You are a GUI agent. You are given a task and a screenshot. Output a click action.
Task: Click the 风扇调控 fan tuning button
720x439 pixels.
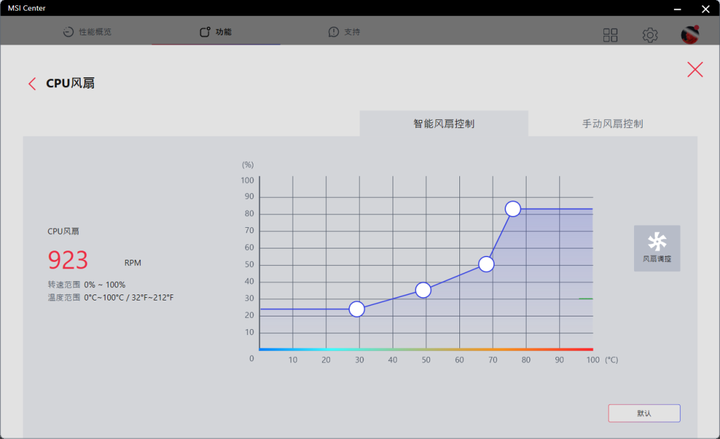pos(657,248)
